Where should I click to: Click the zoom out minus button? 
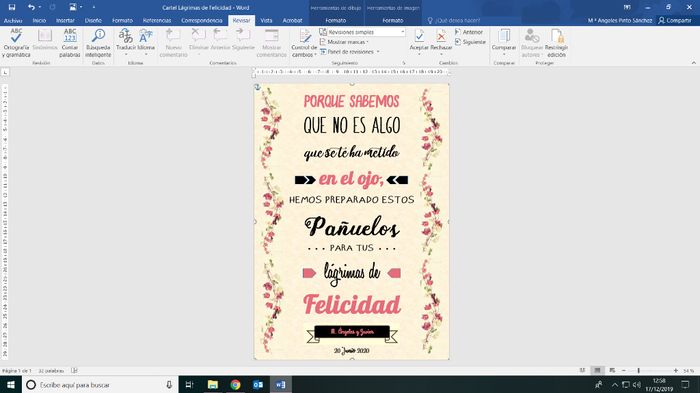tap(624, 371)
